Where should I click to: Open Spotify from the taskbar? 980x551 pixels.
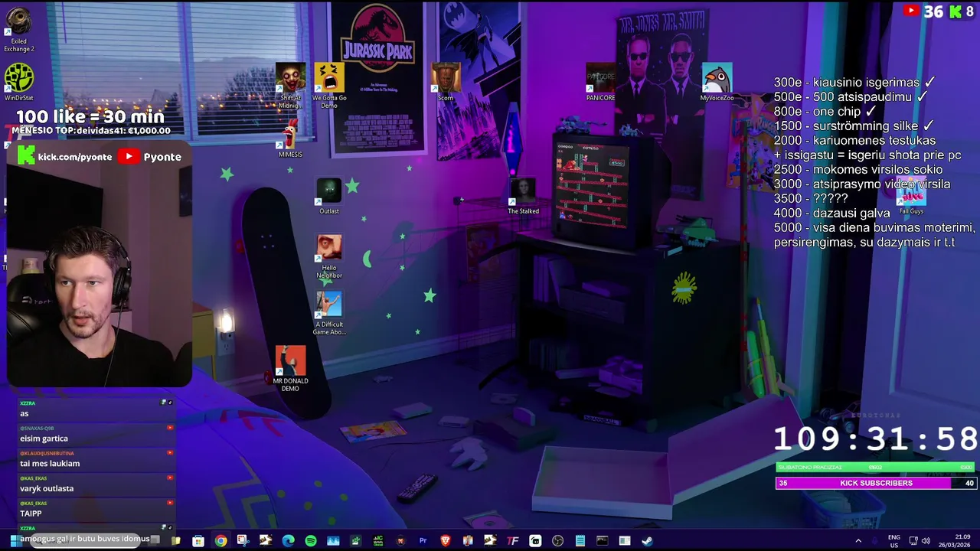click(x=310, y=541)
